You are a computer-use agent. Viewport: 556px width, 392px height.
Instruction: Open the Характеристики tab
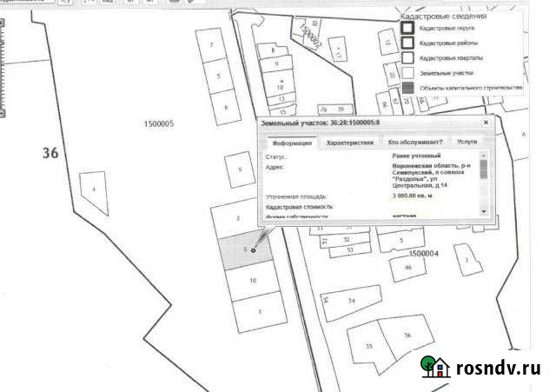point(349,143)
